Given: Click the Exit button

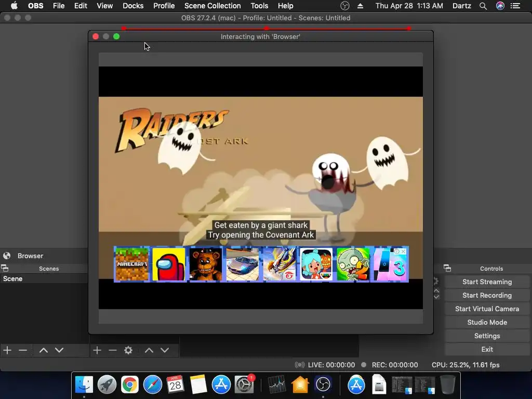Looking at the screenshot, I should point(487,349).
